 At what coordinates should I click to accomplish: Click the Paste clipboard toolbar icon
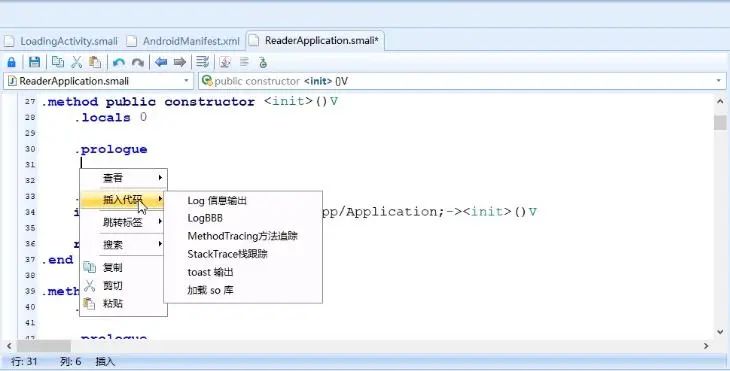pos(95,62)
